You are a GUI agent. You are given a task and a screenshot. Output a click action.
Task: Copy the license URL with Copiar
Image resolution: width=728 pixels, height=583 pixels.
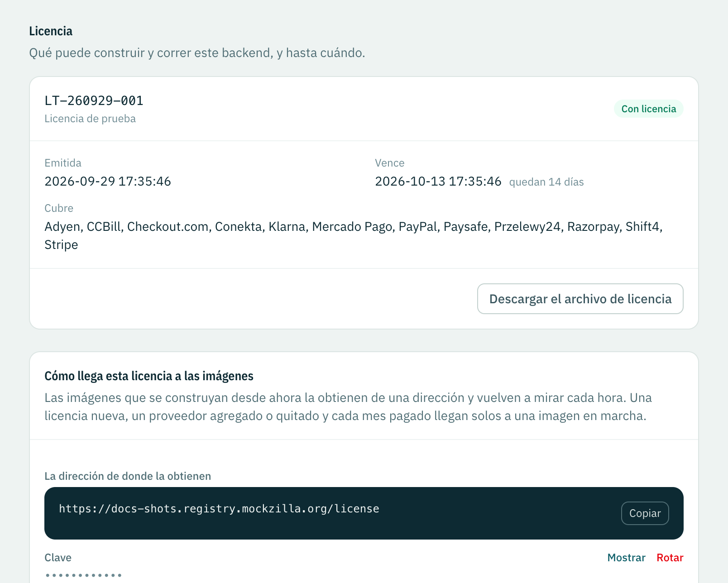tap(645, 513)
